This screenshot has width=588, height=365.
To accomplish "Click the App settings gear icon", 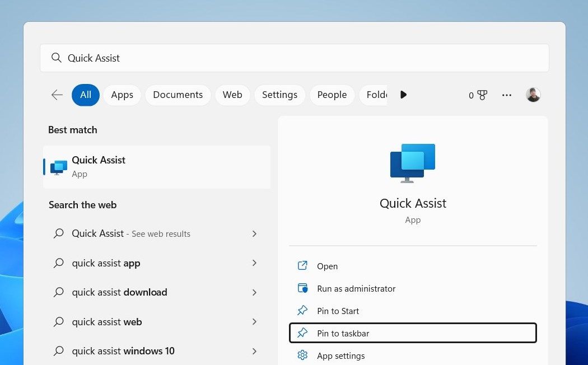I will coord(302,355).
